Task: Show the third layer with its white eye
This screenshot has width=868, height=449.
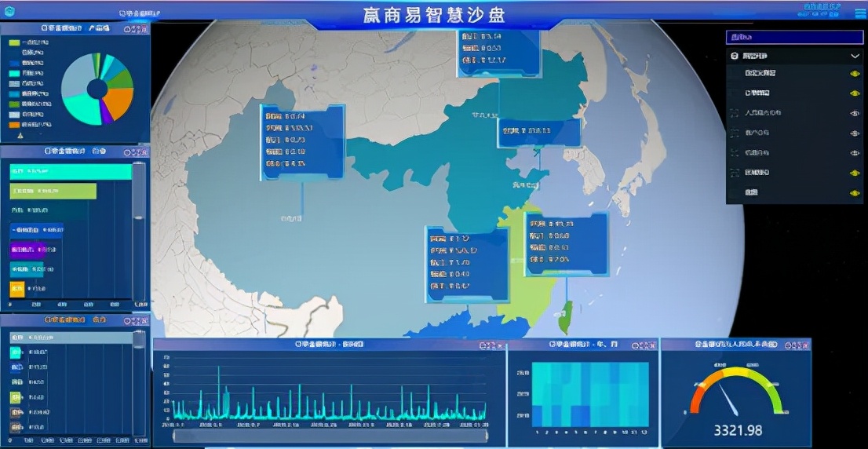Action: 855,113
